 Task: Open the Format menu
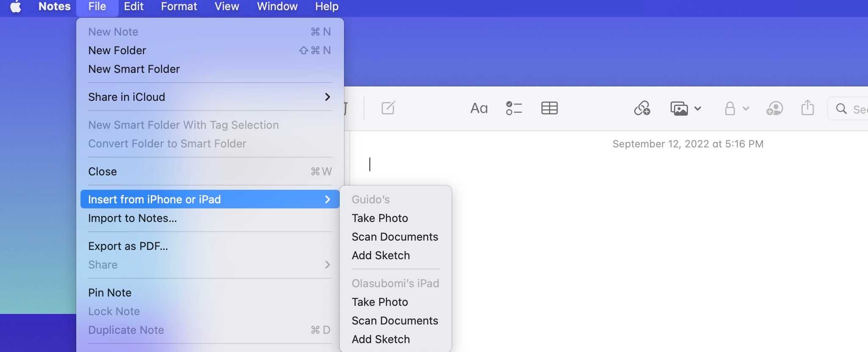click(179, 7)
